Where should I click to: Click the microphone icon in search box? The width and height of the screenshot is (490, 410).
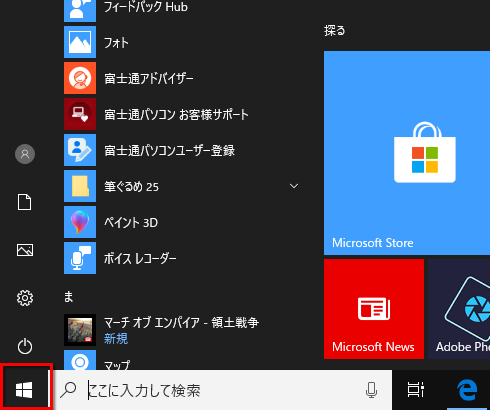(x=371, y=390)
